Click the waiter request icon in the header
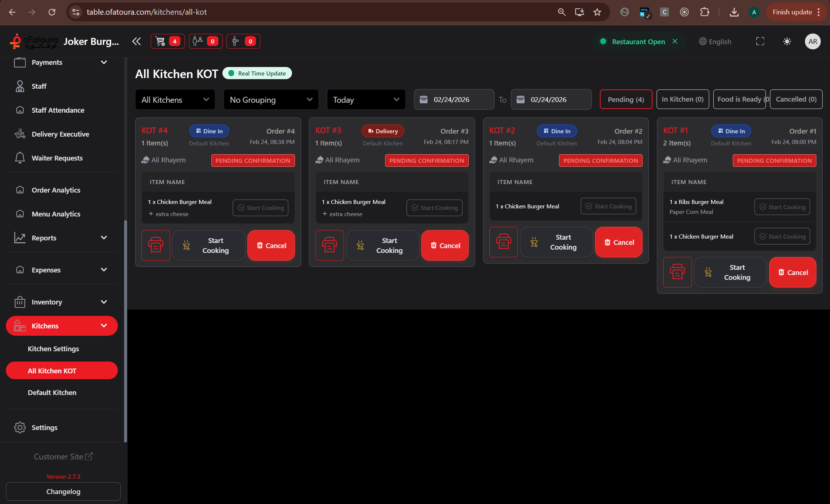Image resolution: width=830 pixels, height=504 pixels. pos(243,41)
